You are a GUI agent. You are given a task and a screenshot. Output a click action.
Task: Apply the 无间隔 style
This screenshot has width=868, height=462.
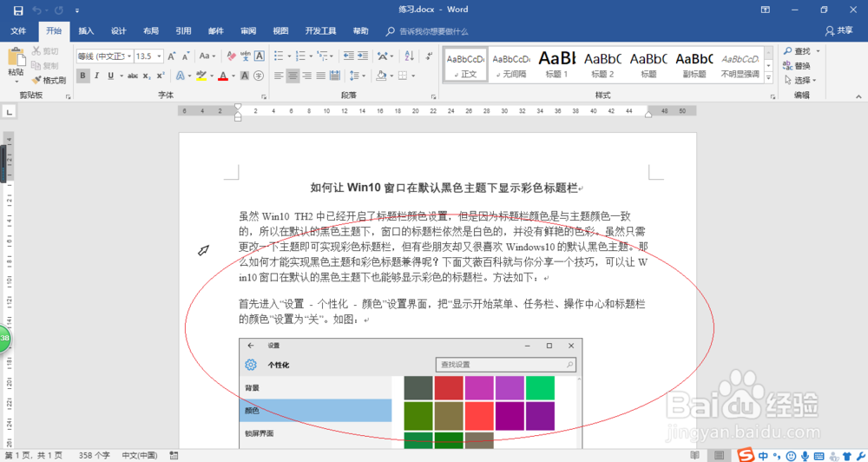[511, 64]
